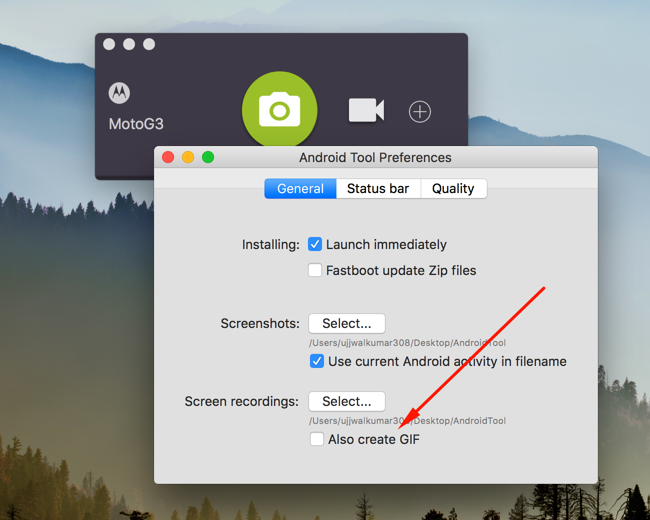The image size is (650, 520).
Task: Open the Status bar tab
Action: point(378,189)
